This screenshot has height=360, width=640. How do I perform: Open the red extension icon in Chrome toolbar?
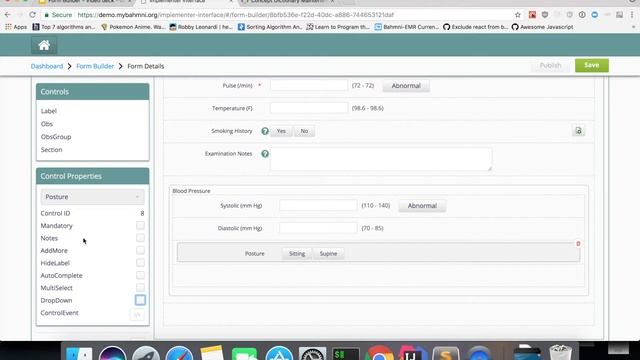pos(532,15)
